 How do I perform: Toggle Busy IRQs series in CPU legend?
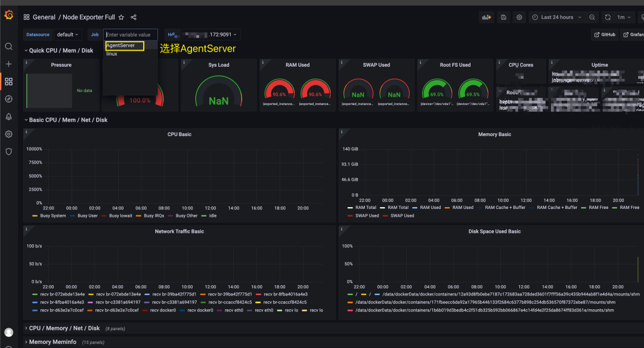(154, 215)
